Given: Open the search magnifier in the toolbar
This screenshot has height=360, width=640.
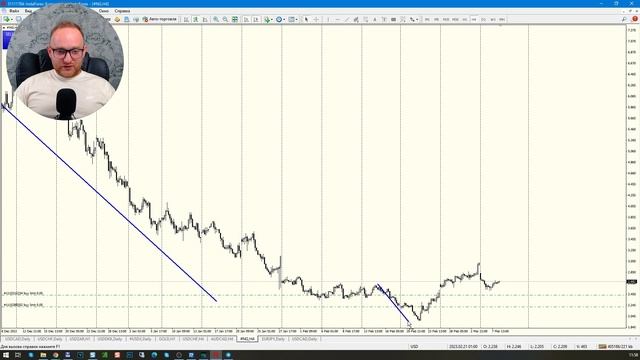Looking at the screenshot, I should pos(624,19).
